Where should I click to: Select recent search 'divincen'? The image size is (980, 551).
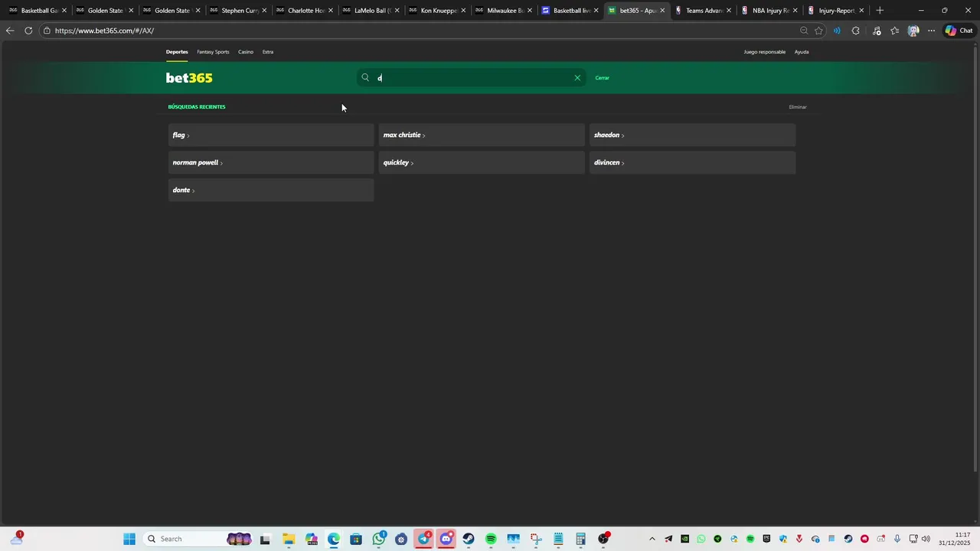[x=692, y=162]
